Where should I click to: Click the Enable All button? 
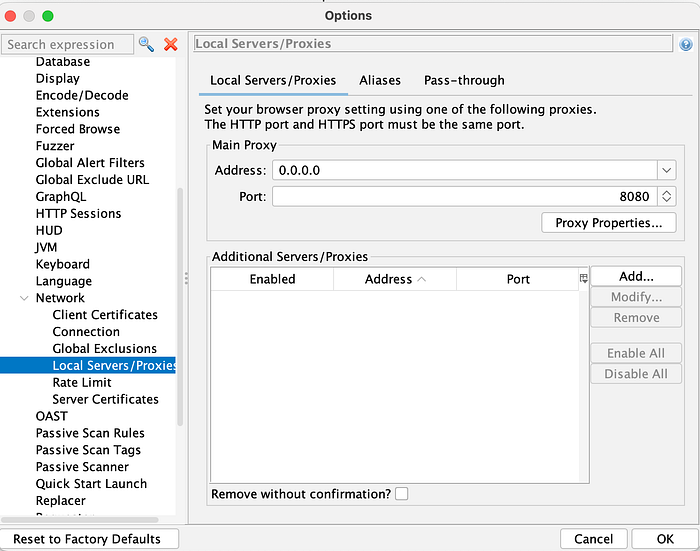pyautogui.click(x=636, y=353)
